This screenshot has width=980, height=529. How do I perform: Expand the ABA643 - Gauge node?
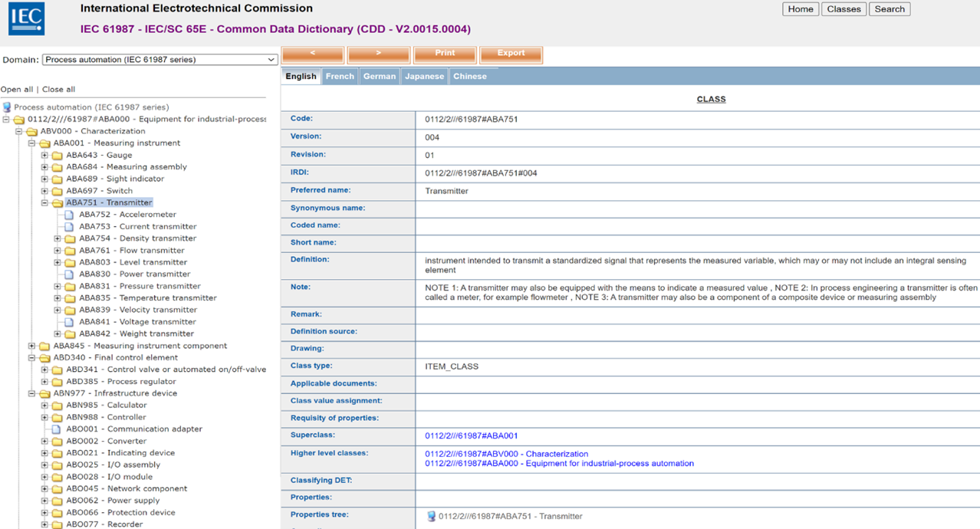(x=44, y=156)
